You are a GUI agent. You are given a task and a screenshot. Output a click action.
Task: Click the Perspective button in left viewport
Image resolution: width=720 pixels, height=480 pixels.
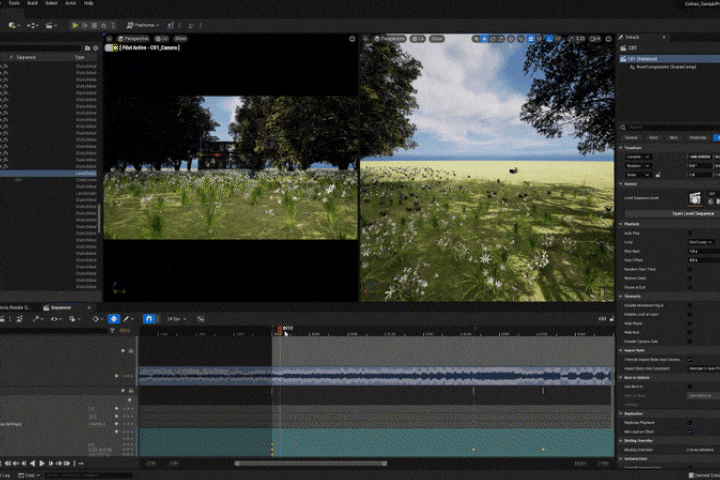point(133,39)
